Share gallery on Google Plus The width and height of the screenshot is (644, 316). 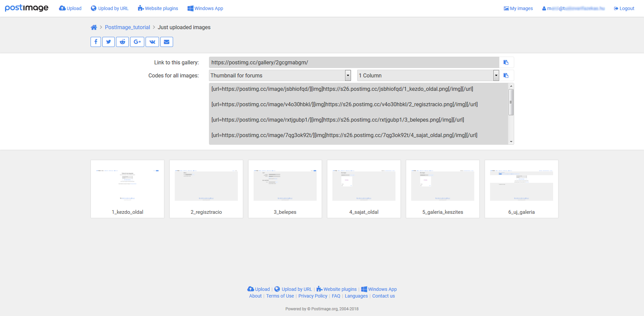click(x=137, y=42)
